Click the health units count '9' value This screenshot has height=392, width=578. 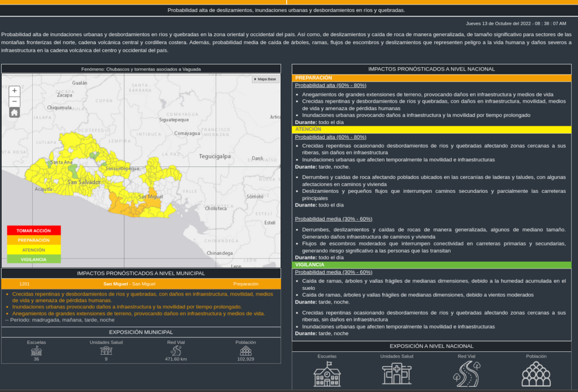106,359
